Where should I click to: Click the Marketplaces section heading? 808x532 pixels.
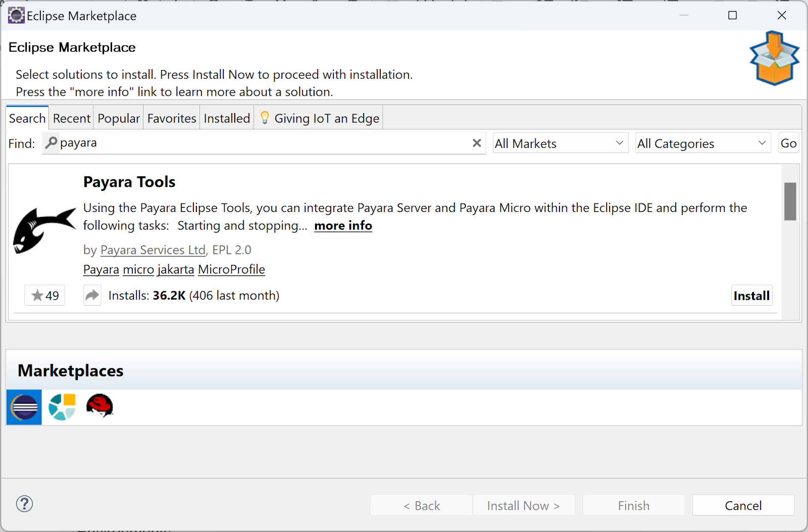point(70,371)
